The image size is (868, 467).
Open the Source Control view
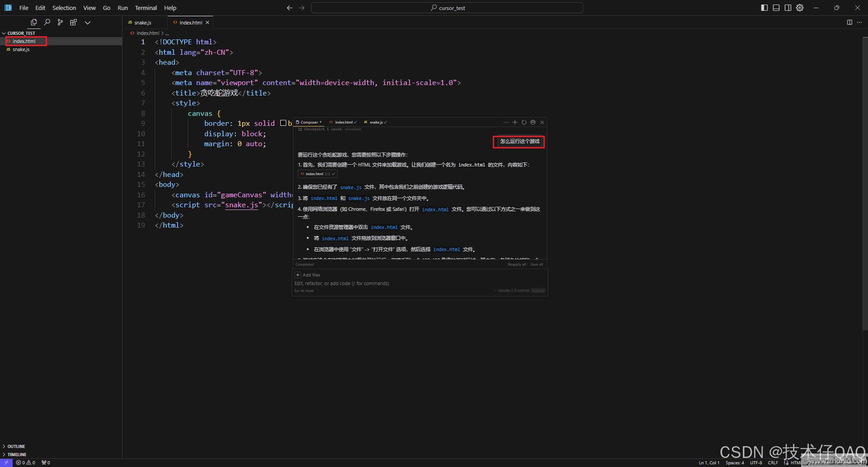(x=60, y=22)
